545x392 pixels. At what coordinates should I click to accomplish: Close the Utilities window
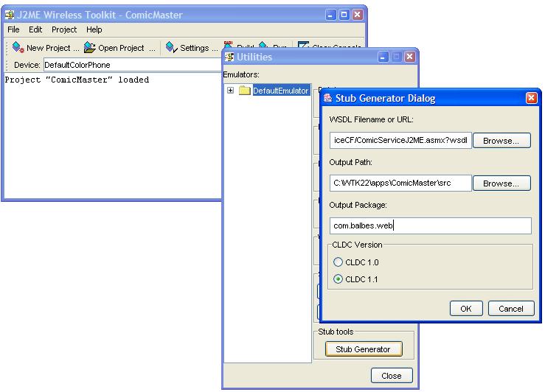[410, 57]
